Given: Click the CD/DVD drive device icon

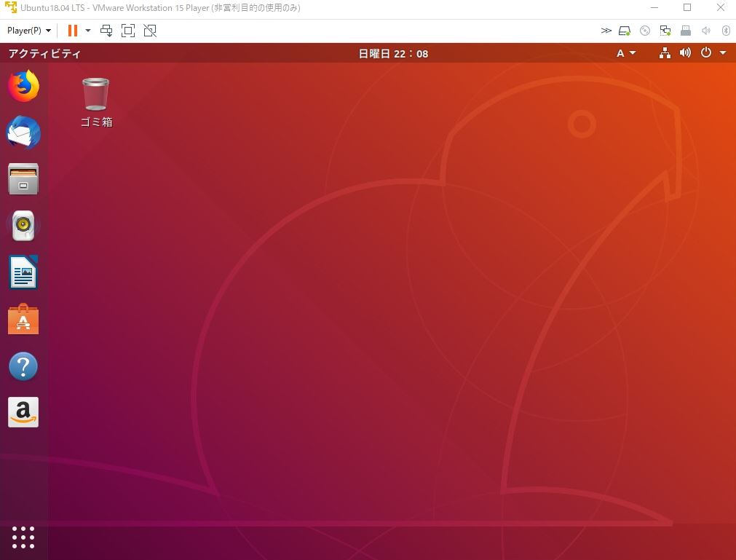Looking at the screenshot, I should pyautogui.click(x=645, y=31).
